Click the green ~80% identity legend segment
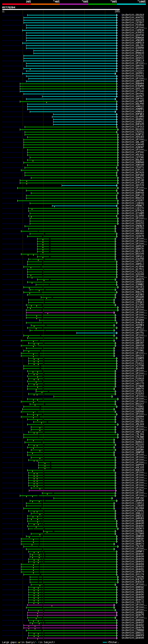Image resolution: width=148 pixels, height=644 pixels. coord(103,4)
